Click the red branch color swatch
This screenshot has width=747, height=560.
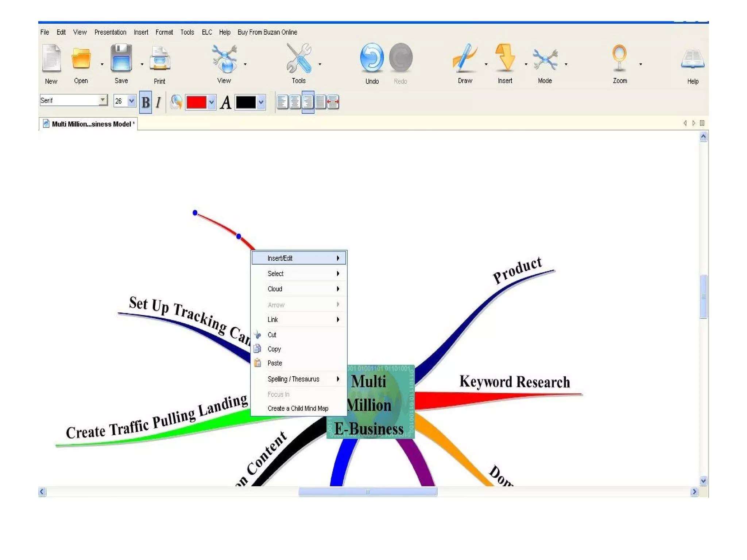click(x=196, y=102)
